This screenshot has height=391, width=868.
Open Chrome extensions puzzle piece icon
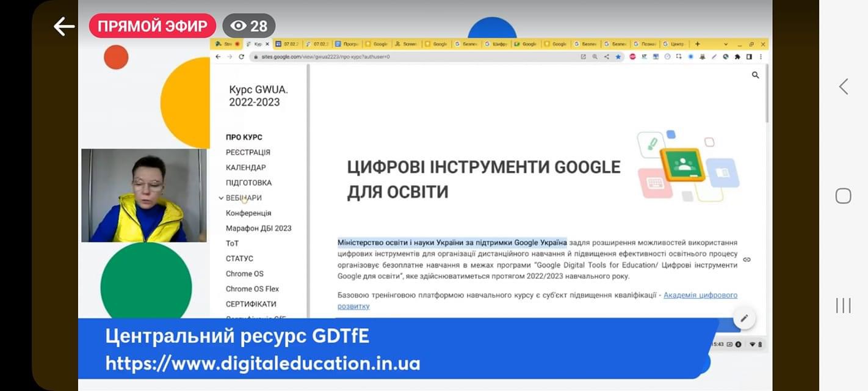(737, 57)
